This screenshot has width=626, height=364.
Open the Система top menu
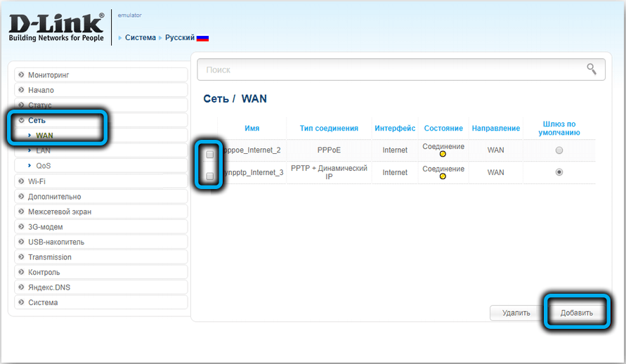point(140,38)
